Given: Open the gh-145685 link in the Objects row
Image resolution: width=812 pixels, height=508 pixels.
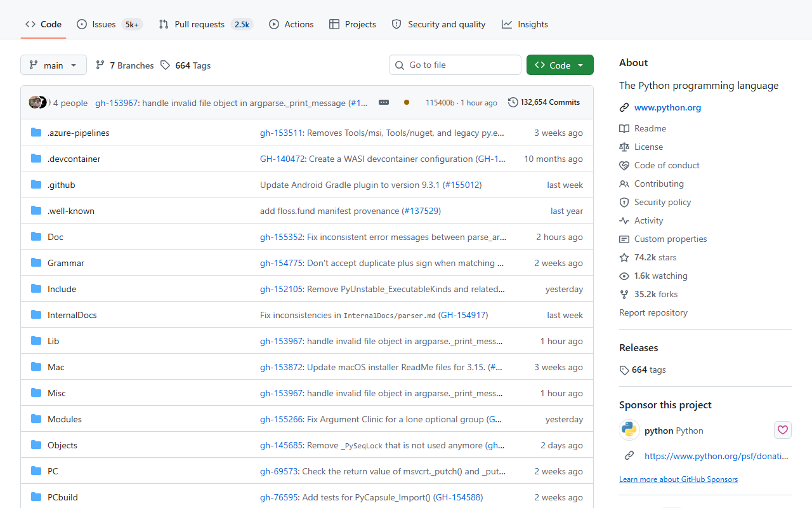Looking at the screenshot, I should point(281,445).
